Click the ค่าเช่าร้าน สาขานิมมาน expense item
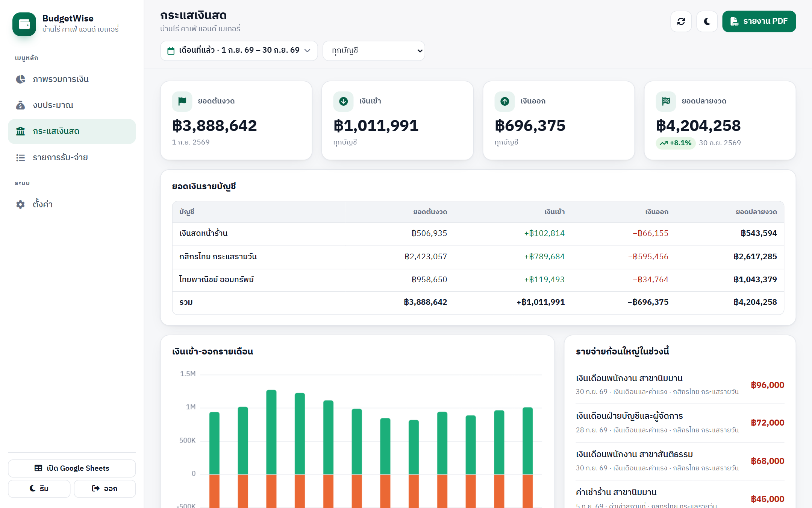 coord(680,497)
